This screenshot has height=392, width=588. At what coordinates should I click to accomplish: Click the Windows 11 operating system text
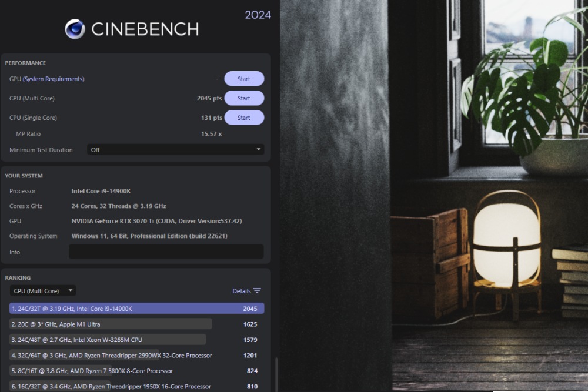[x=149, y=236]
